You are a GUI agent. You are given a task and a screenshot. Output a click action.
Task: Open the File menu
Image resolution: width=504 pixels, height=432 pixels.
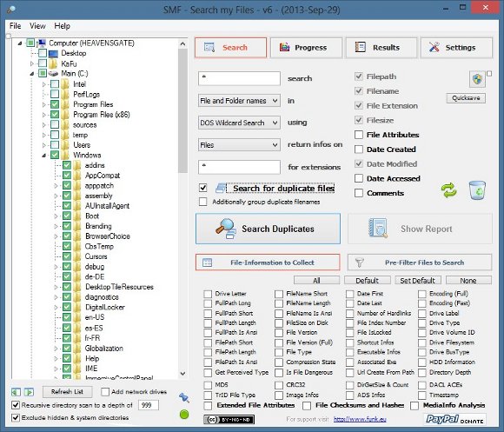click(15, 26)
